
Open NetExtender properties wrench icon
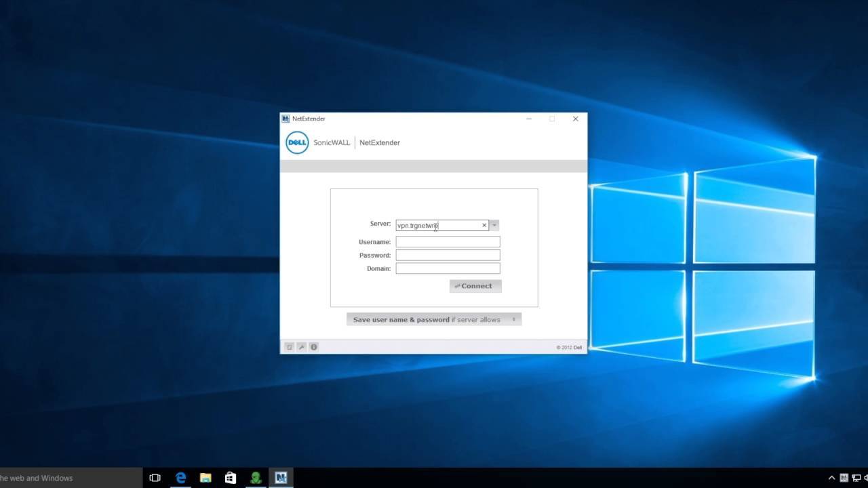tap(301, 347)
